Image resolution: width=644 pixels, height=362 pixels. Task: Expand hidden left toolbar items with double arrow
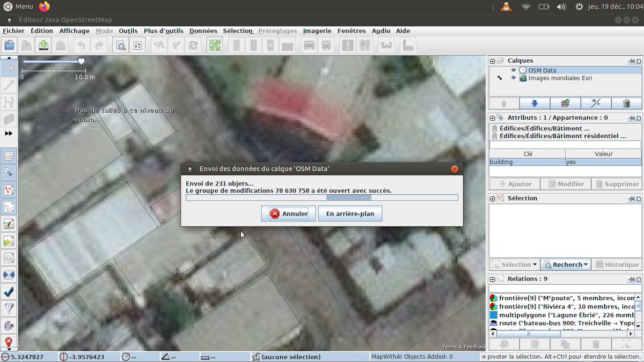click(x=9, y=133)
